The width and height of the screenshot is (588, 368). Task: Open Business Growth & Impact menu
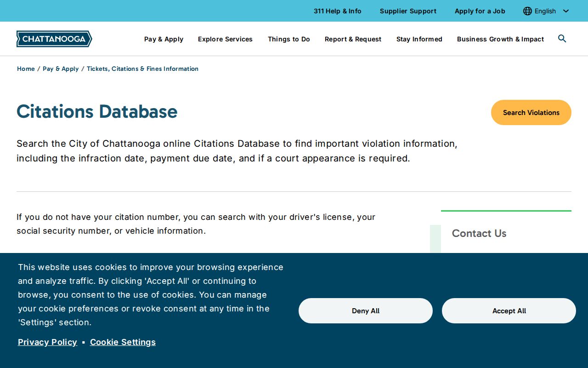pos(500,39)
